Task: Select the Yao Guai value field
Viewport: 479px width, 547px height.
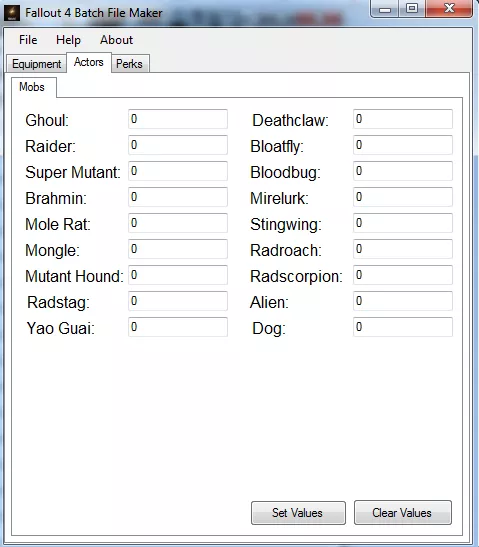Action: pos(178,327)
